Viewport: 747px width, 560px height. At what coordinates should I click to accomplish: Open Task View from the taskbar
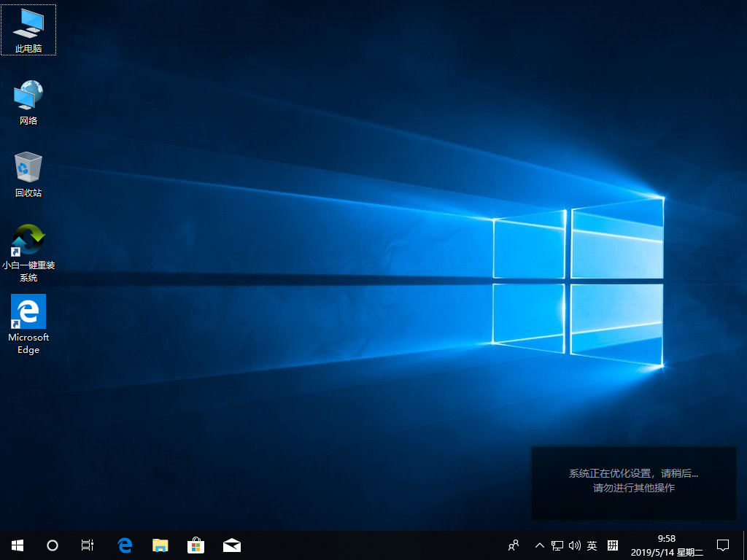[87, 545]
